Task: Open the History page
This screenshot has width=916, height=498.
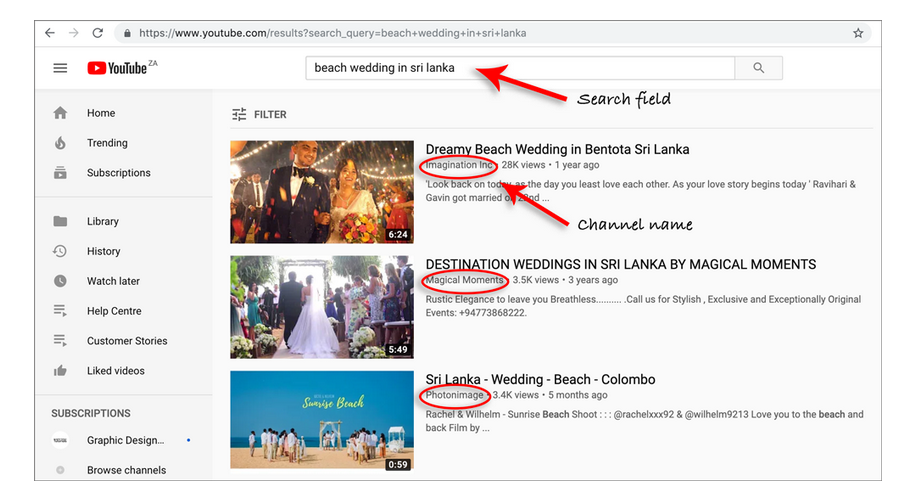Action: (103, 251)
